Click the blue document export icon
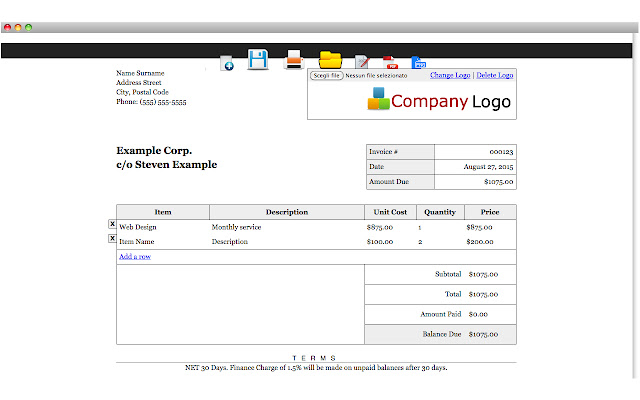This screenshot has height=400, width=640. click(x=418, y=62)
